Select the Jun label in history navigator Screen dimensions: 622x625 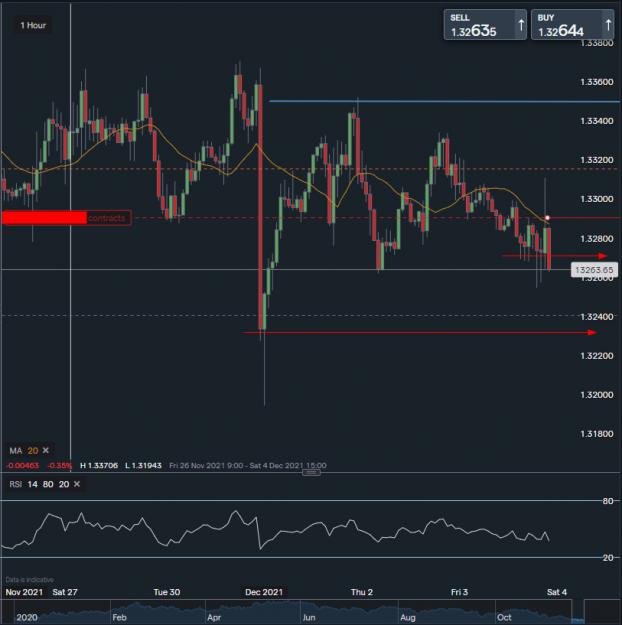tap(309, 617)
